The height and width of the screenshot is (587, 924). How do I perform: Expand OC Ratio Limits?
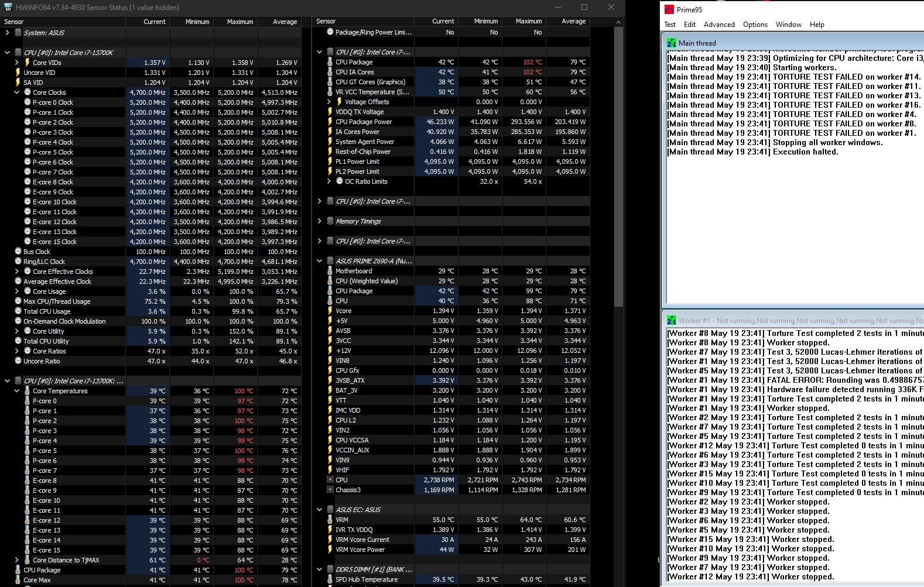point(328,181)
